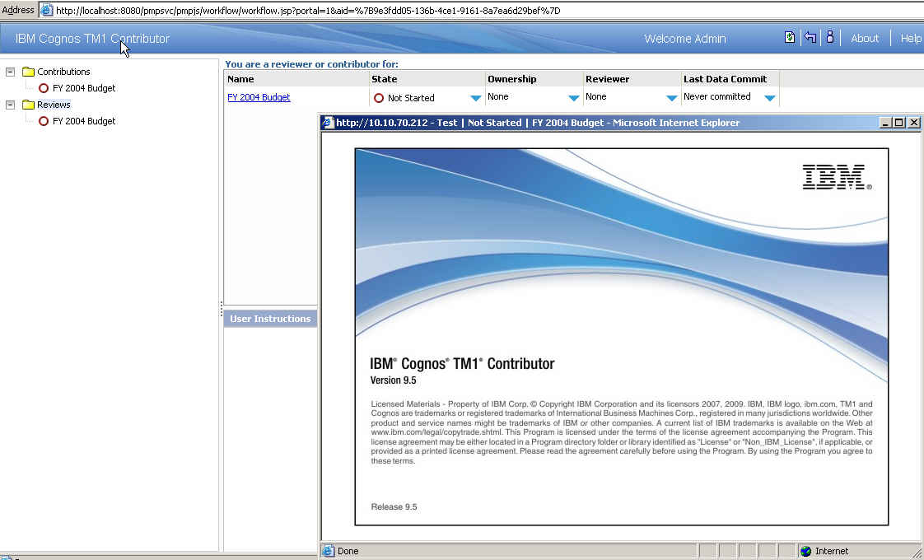Viewport: 924px width, 560px height.
Task: Click the red circle icon under Reviews
Action: click(44, 121)
